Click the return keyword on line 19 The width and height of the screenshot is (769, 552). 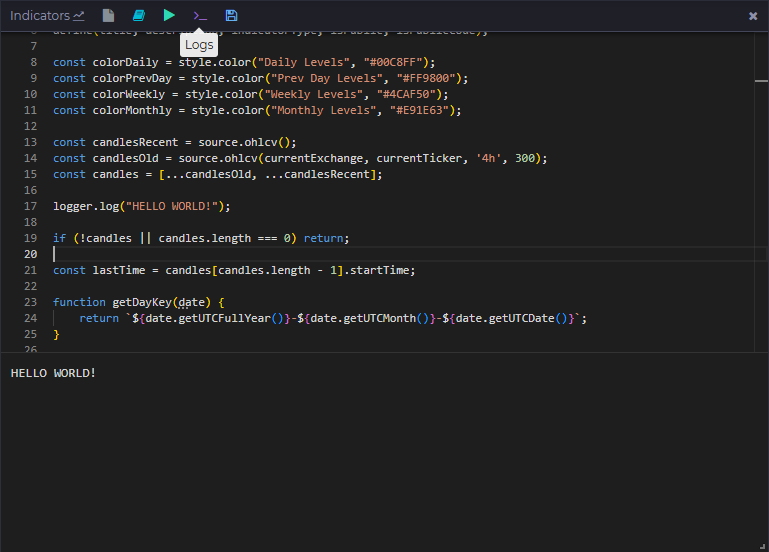pyautogui.click(x=324, y=238)
